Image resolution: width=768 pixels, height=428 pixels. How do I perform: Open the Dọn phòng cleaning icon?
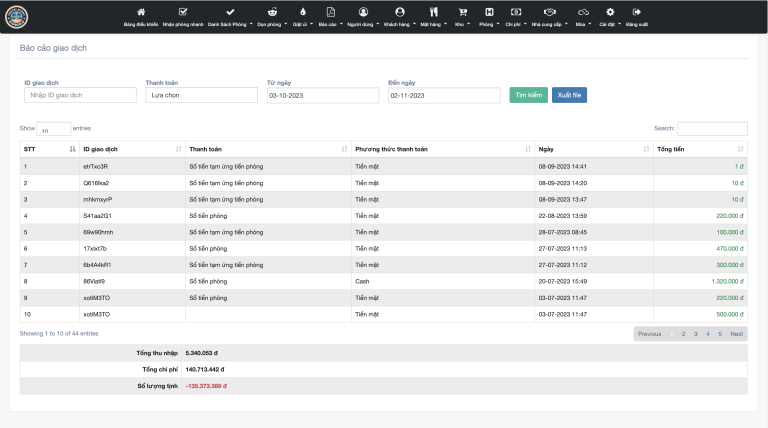point(272,12)
